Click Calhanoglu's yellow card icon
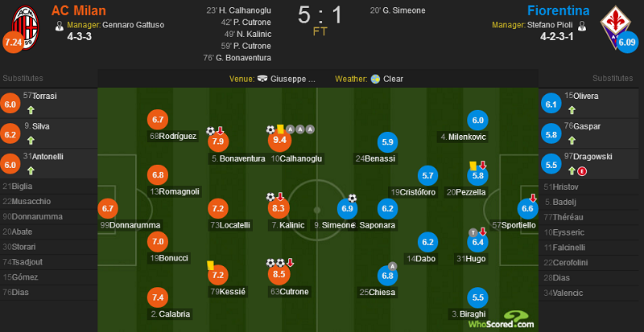This screenshot has width=644, height=332. [280, 129]
